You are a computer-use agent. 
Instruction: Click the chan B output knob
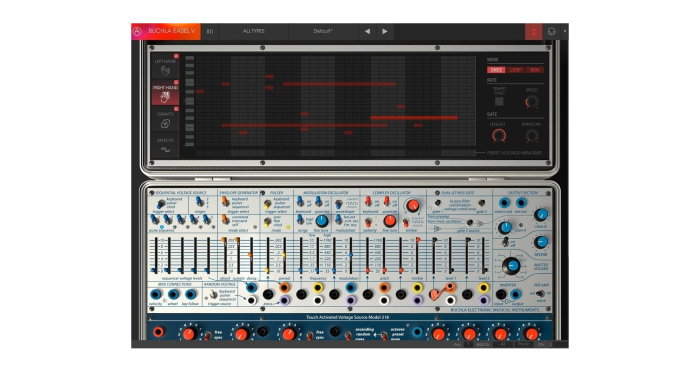(541, 215)
